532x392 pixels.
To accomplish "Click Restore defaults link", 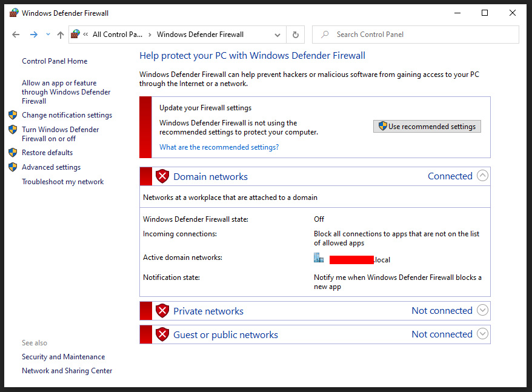I will (47, 153).
